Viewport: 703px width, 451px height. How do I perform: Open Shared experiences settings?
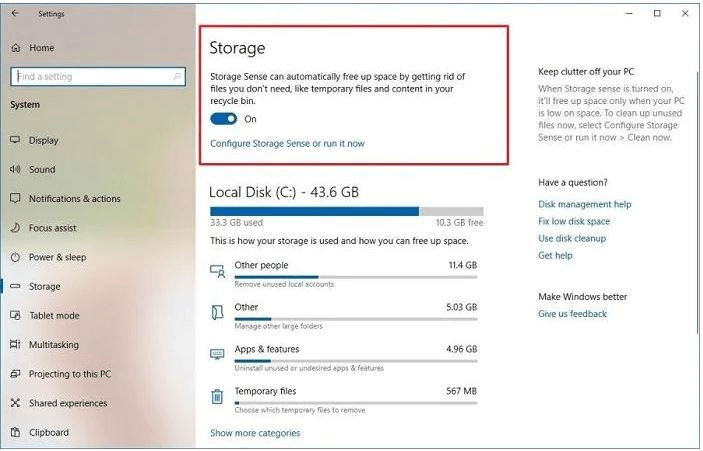(68, 403)
